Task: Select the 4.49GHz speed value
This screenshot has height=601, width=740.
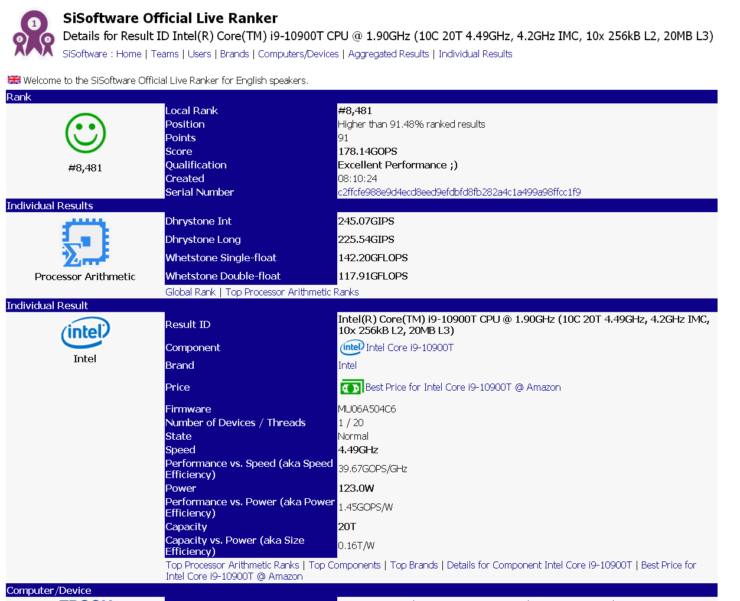Action: [358, 449]
